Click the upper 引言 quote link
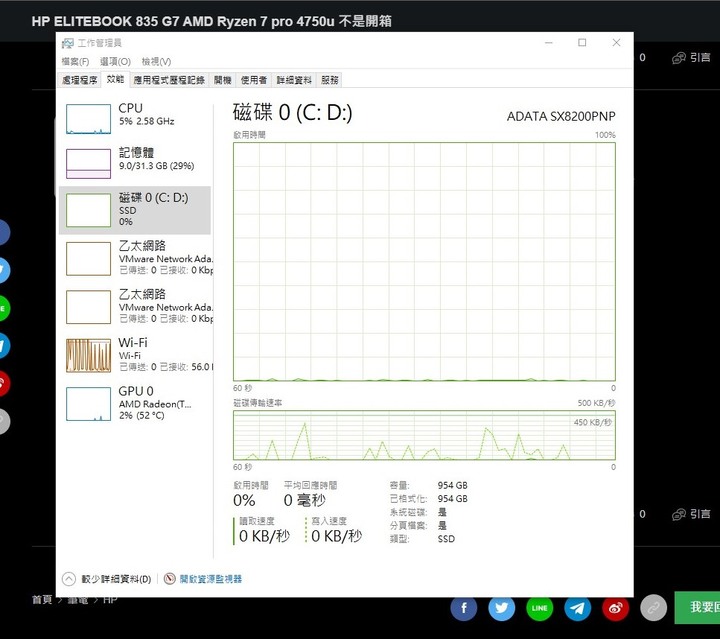The width and height of the screenshot is (720, 639). (x=691, y=57)
